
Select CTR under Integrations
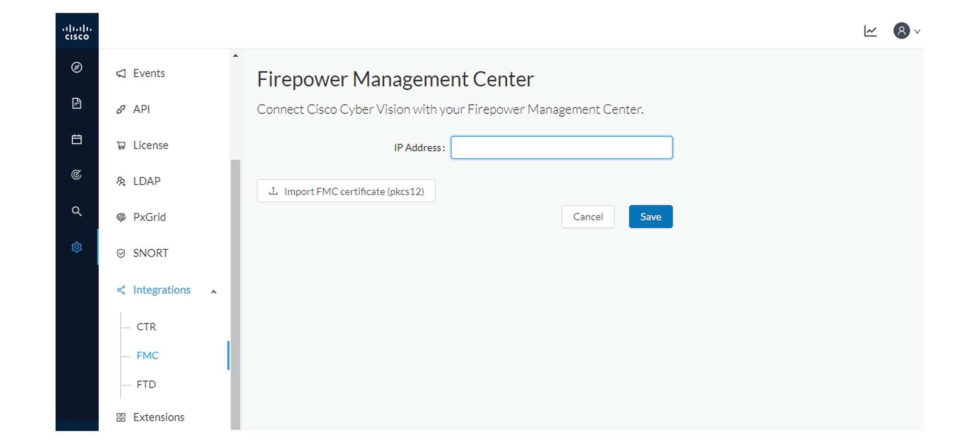point(146,327)
